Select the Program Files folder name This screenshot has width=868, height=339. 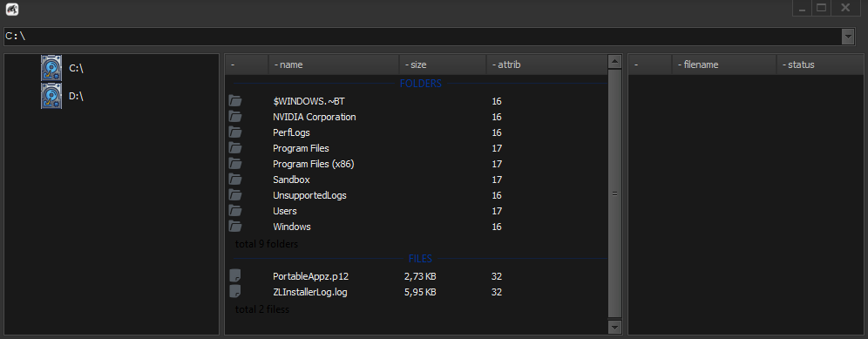[302, 148]
